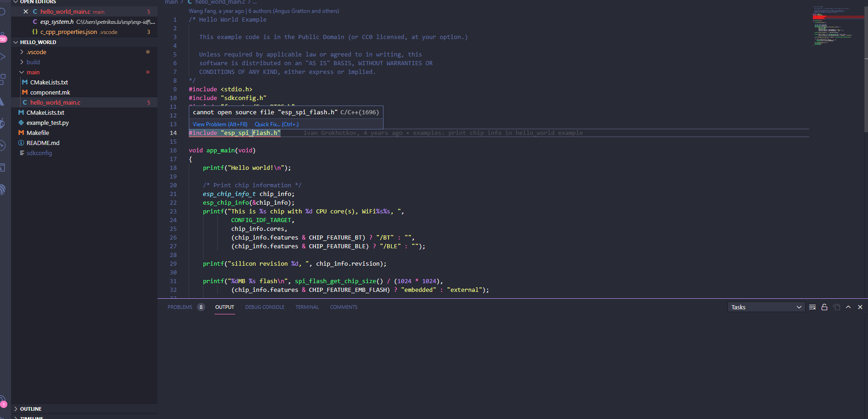Open esp_system.h from Open Editors

(x=85, y=22)
